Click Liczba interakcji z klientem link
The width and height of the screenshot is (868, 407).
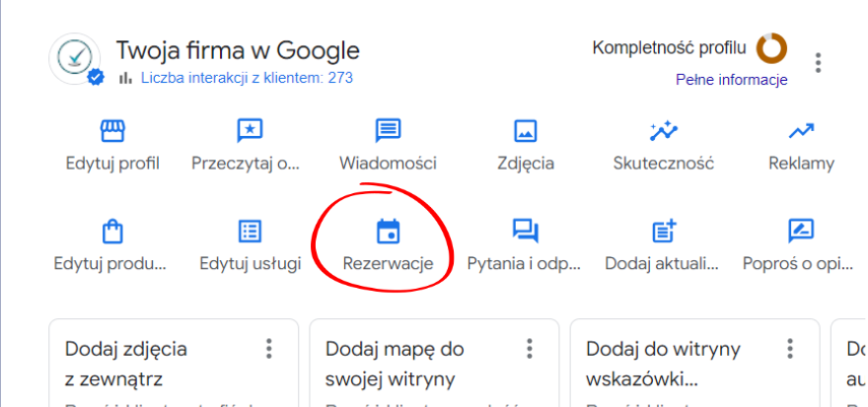tap(247, 78)
